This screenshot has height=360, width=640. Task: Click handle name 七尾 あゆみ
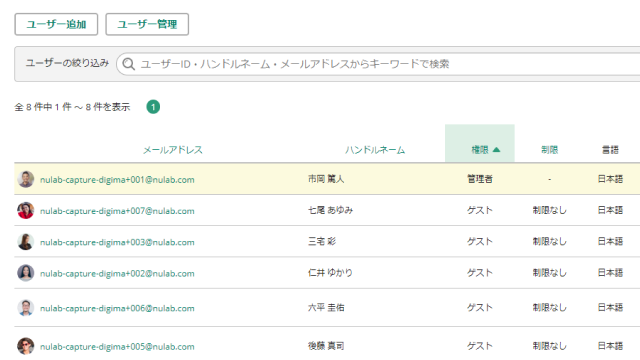(x=330, y=210)
